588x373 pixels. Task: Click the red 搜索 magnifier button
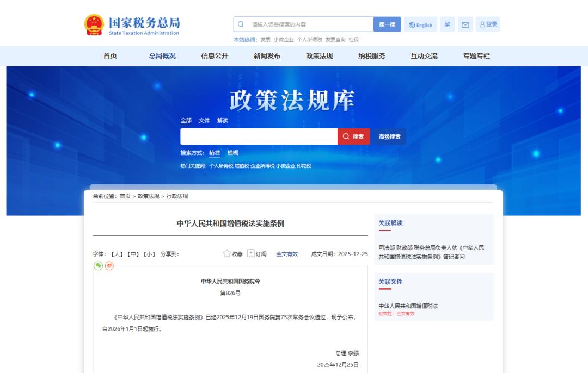click(x=353, y=136)
